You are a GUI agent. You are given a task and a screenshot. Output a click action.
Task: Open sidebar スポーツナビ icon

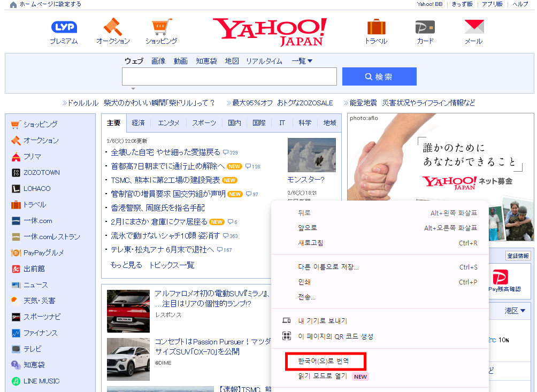16,317
